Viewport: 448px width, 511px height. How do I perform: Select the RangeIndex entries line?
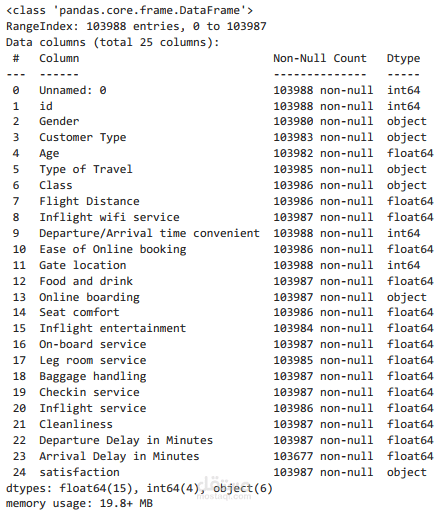pyautogui.click(x=136, y=26)
